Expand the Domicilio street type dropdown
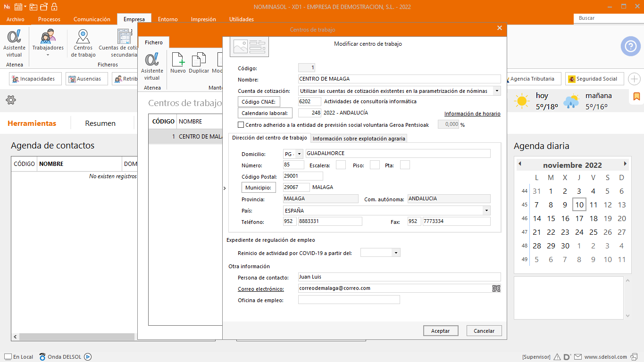This screenshot has width=644, height=362. pyautogui.click(x=299, y=154)
